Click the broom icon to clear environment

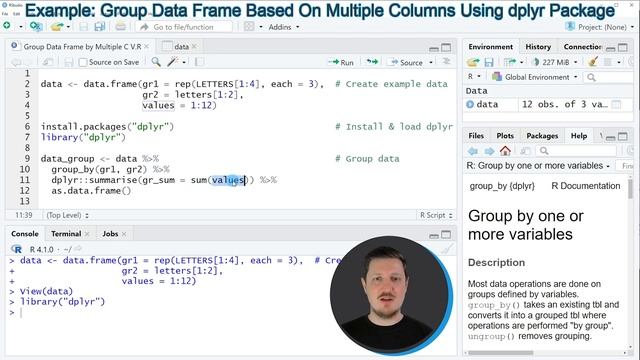[593, 62]
